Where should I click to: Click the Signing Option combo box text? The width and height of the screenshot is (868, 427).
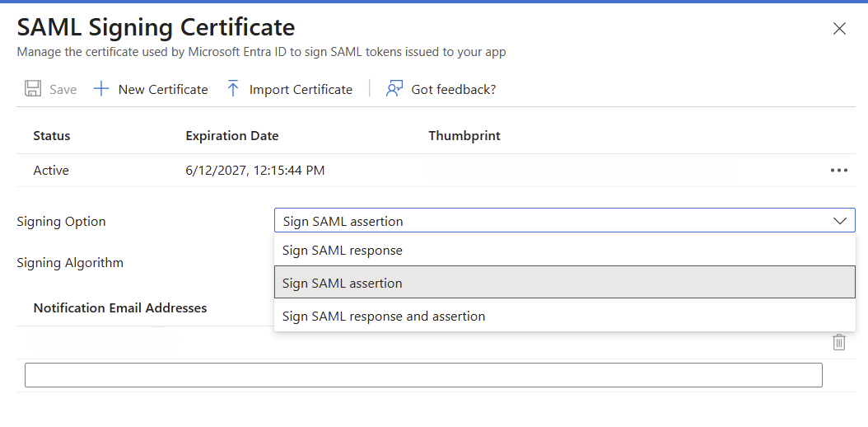343,221
